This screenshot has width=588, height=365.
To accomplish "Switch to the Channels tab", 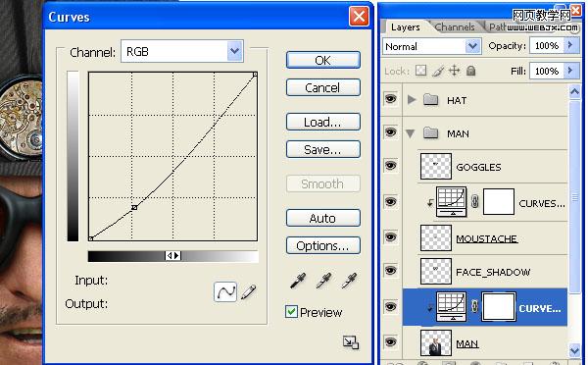I will pos(455,27).
